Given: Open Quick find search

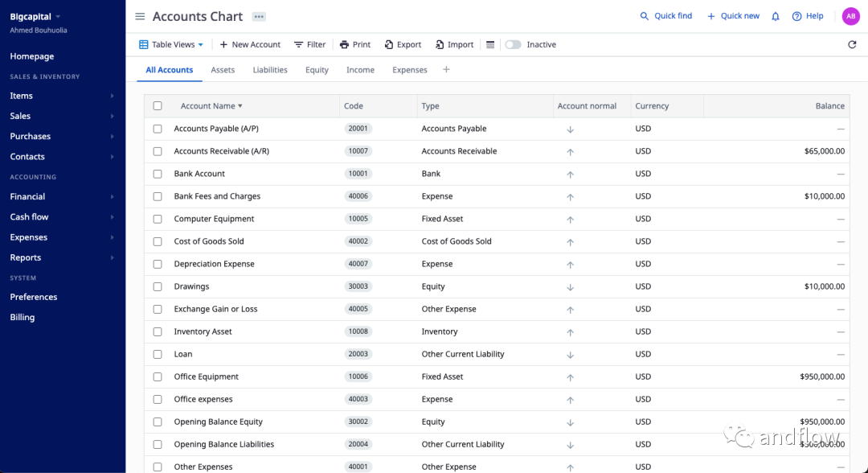Looking at the screenshot, I should pos(665,16).
